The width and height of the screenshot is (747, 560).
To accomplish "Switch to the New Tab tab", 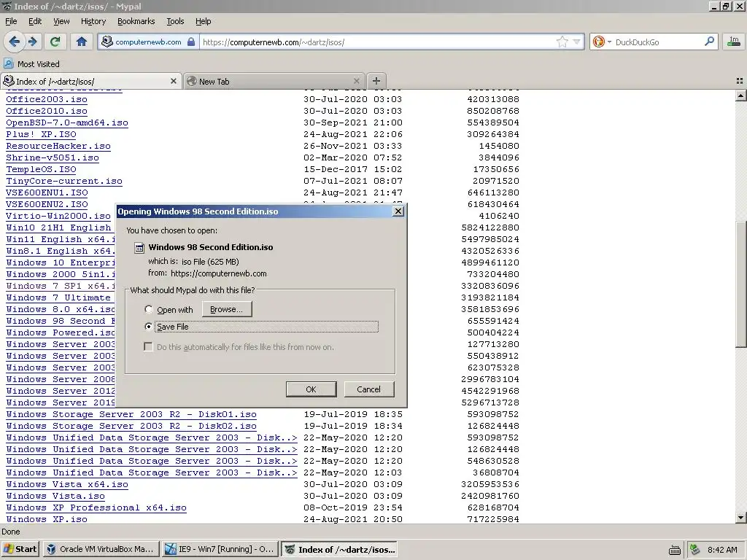I will [x=274, y=82].
